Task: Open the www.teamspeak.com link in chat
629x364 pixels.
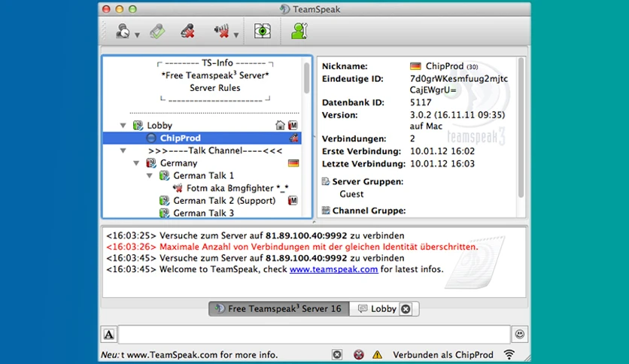Action: point(334,269)
